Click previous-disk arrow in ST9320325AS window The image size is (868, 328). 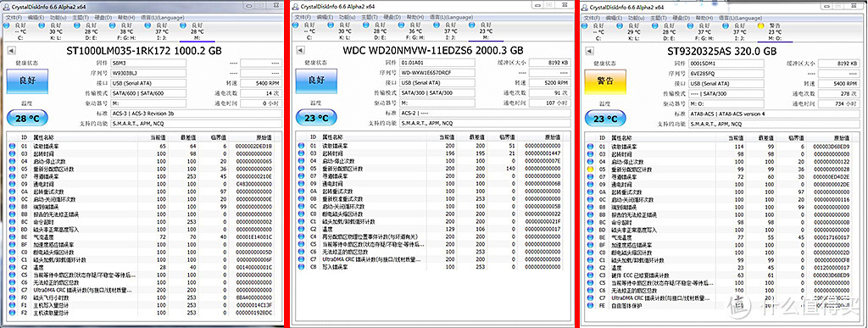point(590,50)
